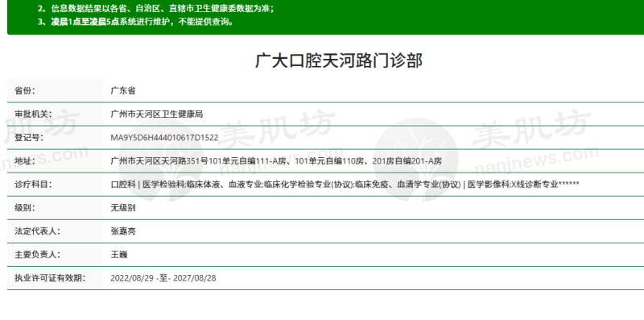The image size is (644, 320).
Task: Click the value 无级别
Action: pos(123,208)
